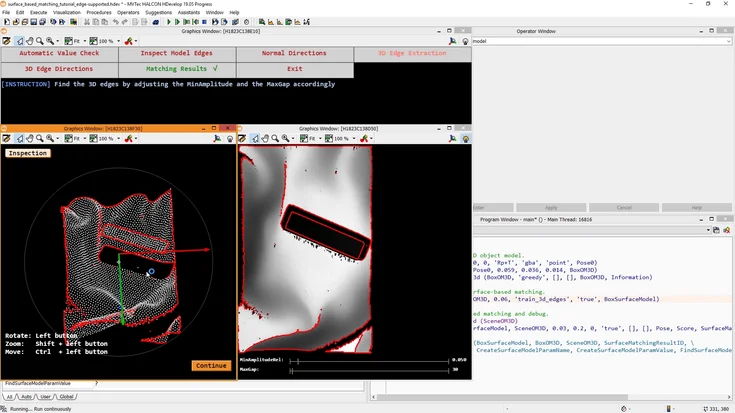Click the Inspection label in left graphics window

click(28, 153)
